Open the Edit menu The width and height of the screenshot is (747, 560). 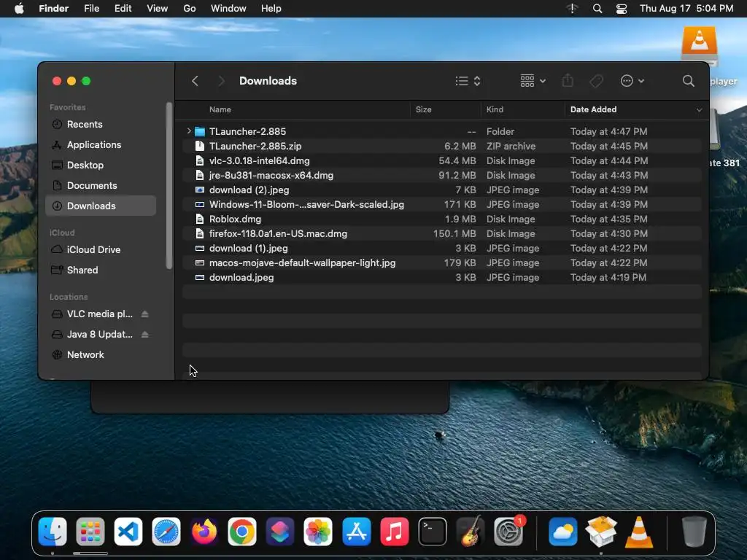pos(123,9)
